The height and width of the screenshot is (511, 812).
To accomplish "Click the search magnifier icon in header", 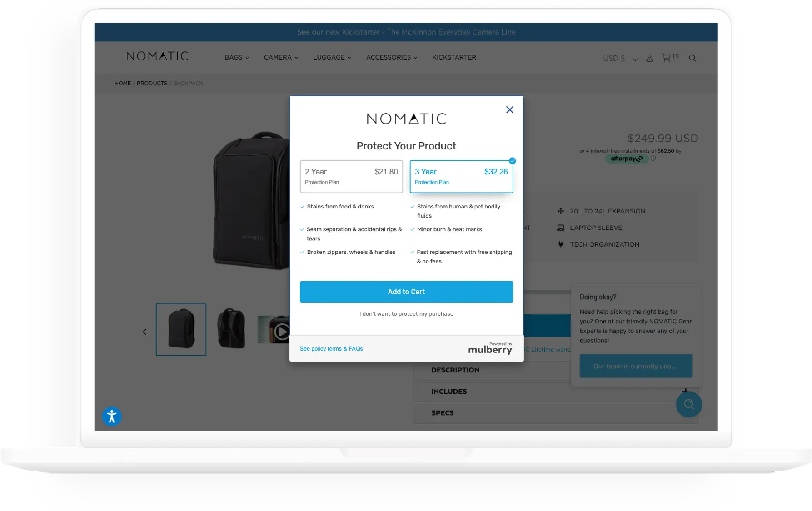I will 692,58.
